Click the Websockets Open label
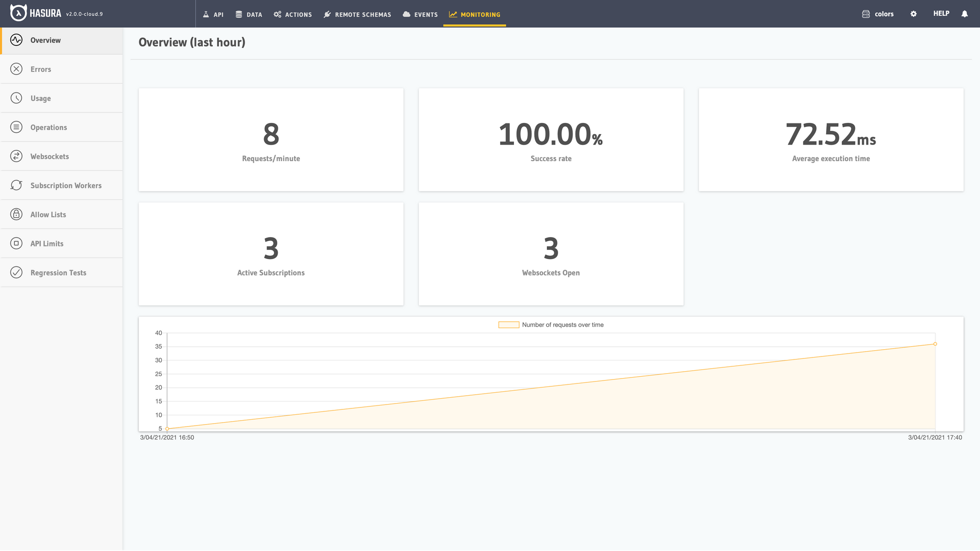This screenshot has width=980, height=551. 551,273
